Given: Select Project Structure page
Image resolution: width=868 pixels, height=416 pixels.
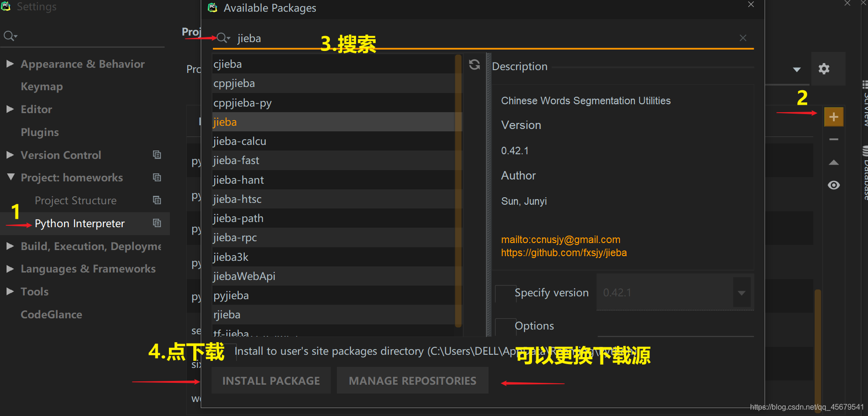Looking at the screenshot, I should coord(76,201).
